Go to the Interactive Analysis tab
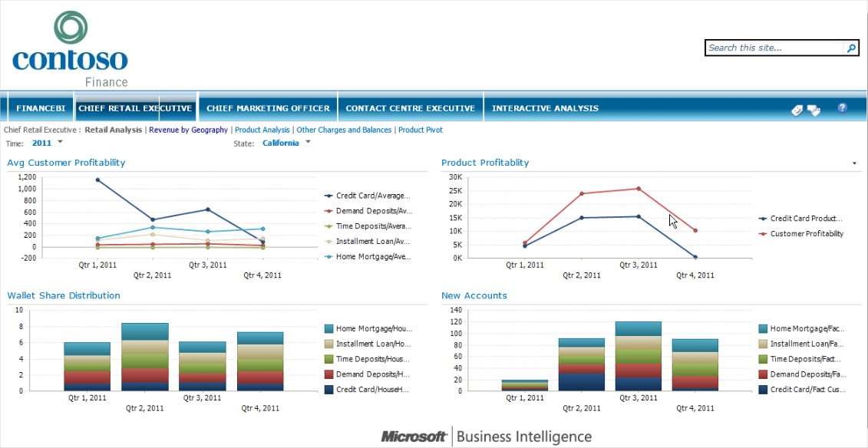 coord(545,108)
